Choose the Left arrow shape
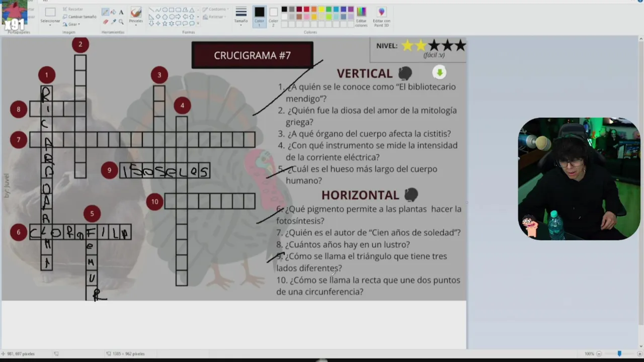644x362 pixels. [x=185, y=17]
